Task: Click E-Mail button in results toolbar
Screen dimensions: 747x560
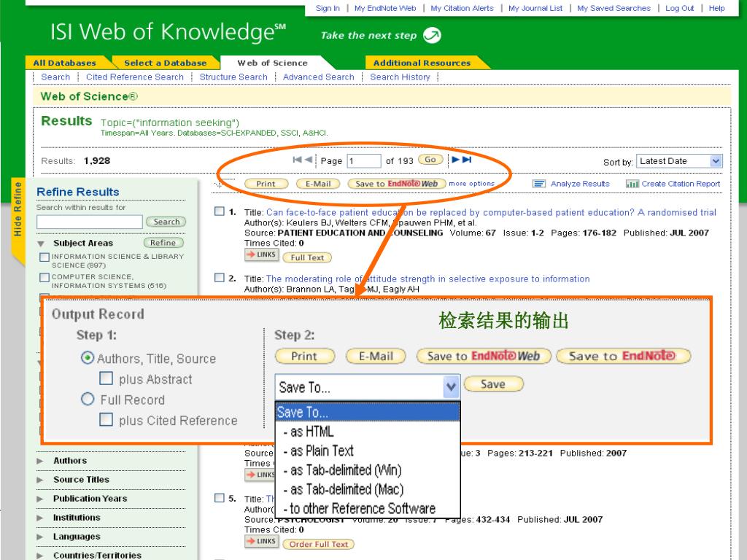Action: [318, 184]
